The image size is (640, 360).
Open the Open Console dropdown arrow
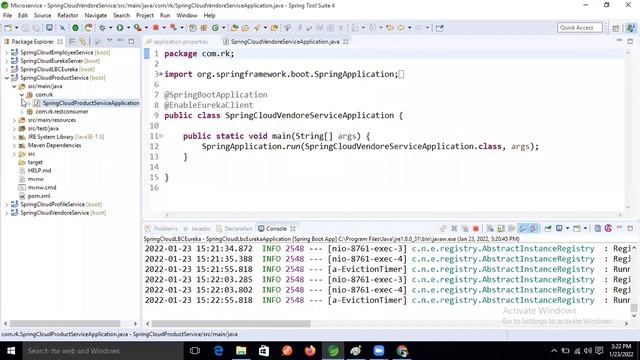(x=585, y=229)
